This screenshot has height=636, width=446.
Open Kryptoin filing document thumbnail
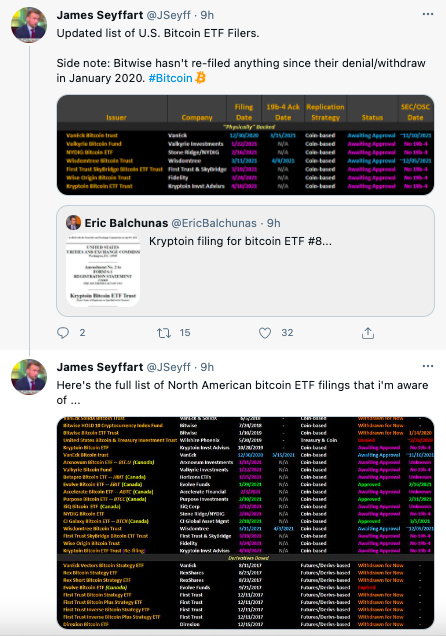click(x=103, y=271)
